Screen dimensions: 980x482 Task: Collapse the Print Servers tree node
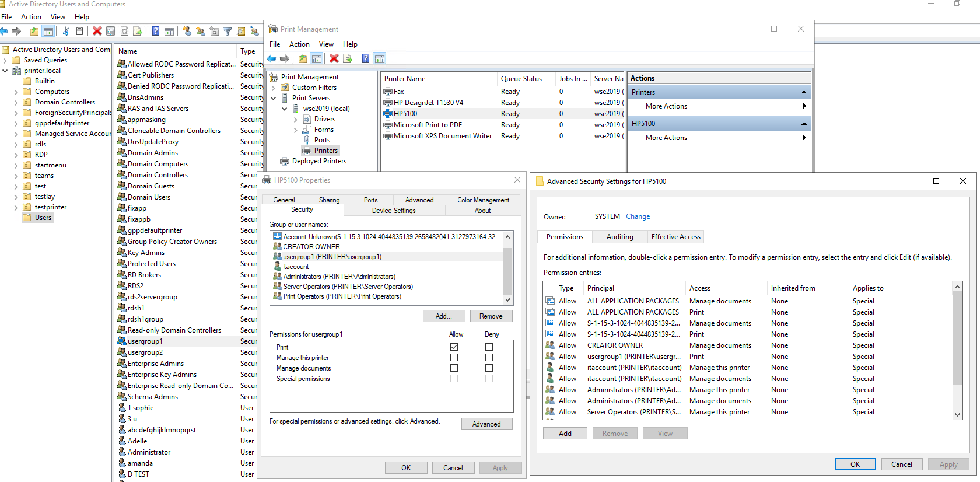tap(274, 98)
